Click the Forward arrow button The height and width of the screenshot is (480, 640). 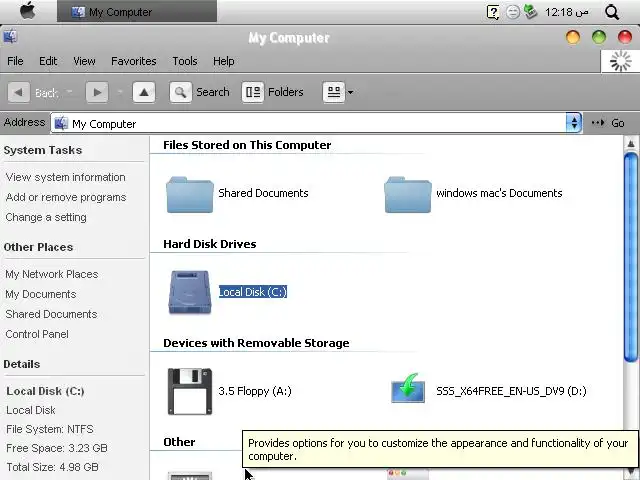coord(97,92)
